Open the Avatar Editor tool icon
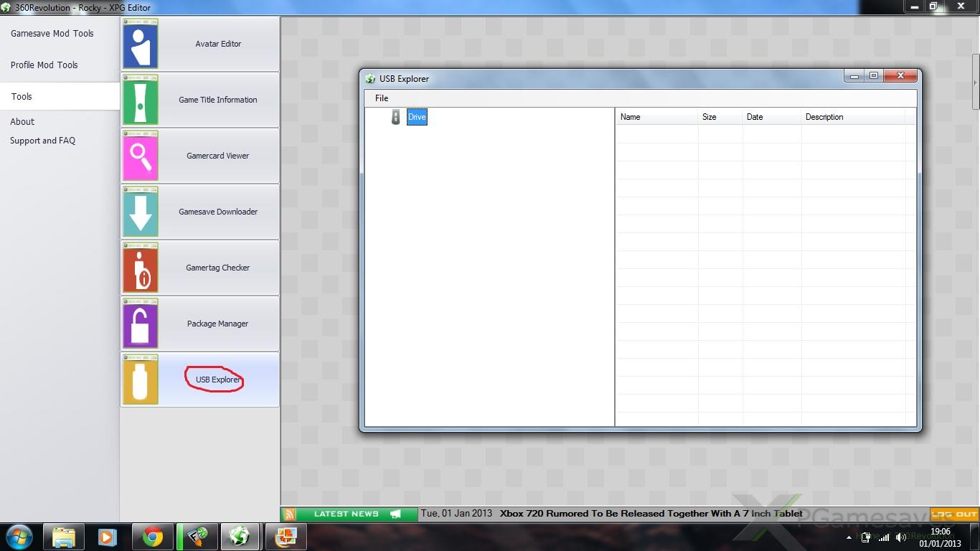This screenshot has width=980, height=551. pyautogui.click(x=141, y=44)
